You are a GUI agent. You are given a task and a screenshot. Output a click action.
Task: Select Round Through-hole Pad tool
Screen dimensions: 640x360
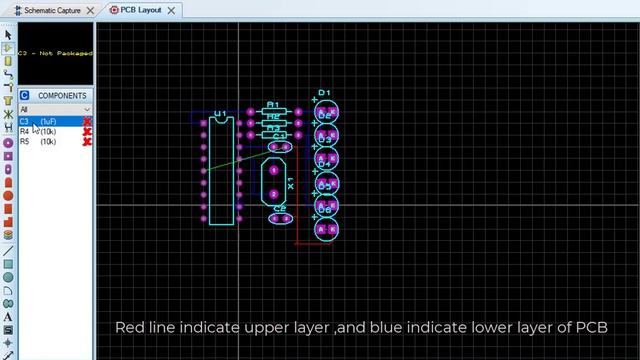click(8, 143)
